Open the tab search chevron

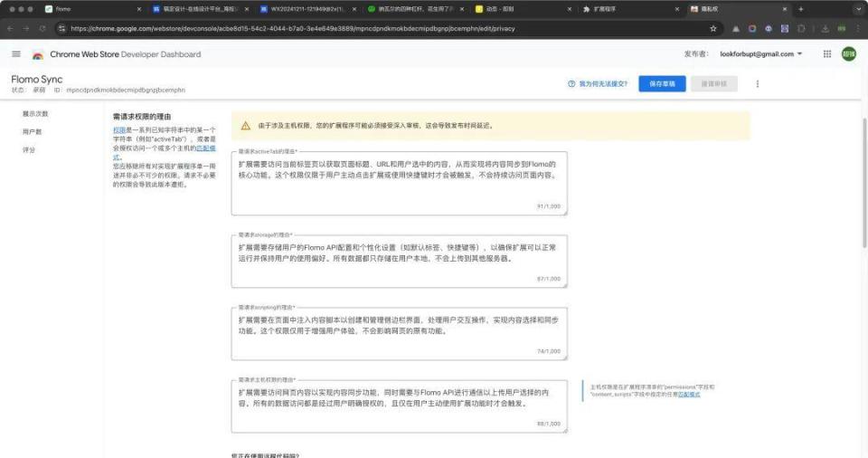point(857,9)
